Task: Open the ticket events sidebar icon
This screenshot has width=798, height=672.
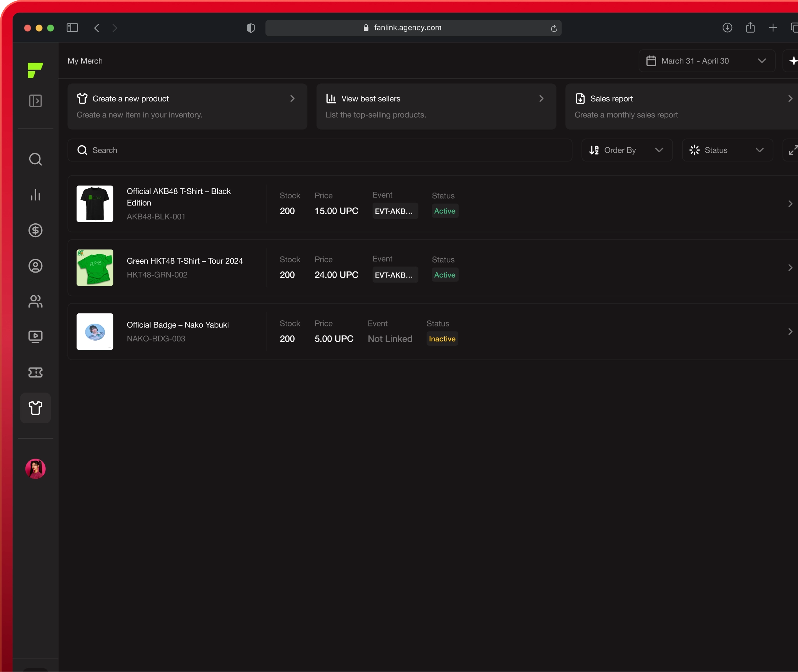Action: point(35,372)
